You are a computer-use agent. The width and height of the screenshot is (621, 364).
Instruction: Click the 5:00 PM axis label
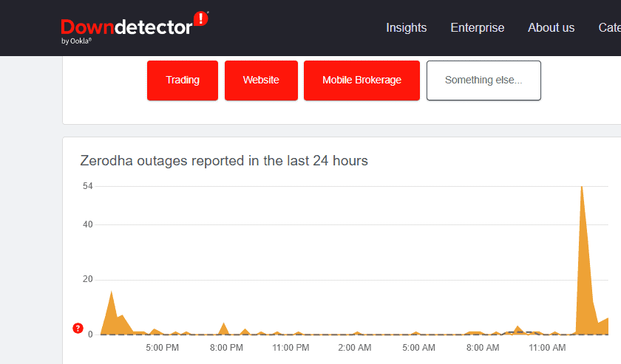pyautogui.click(x=162, y=347)
